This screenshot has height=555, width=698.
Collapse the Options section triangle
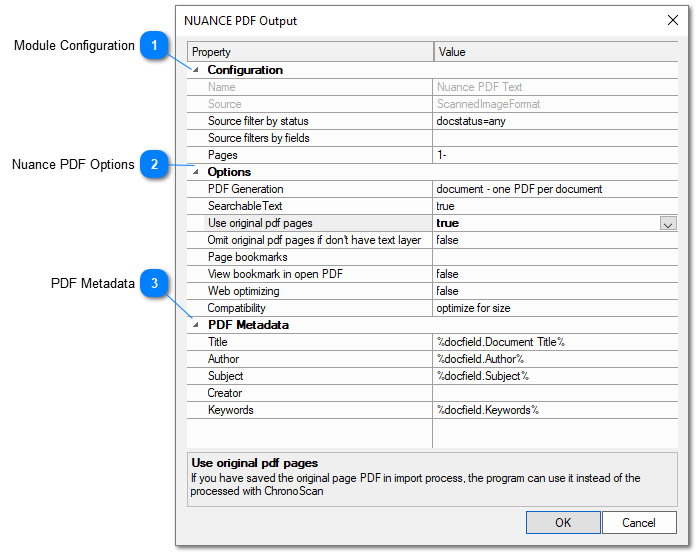(195, 172)
